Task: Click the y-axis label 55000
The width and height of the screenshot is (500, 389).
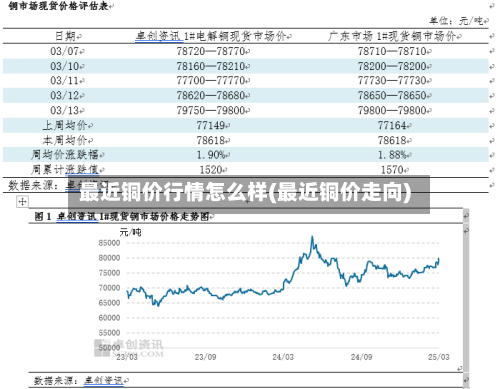Action: pyautogui.click(x=109, y=333)
